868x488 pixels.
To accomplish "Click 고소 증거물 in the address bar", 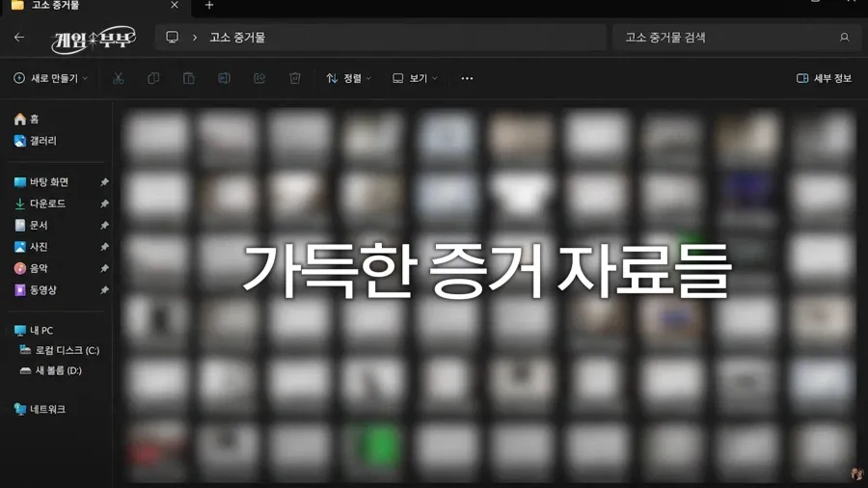I will (x=237, y=38).
